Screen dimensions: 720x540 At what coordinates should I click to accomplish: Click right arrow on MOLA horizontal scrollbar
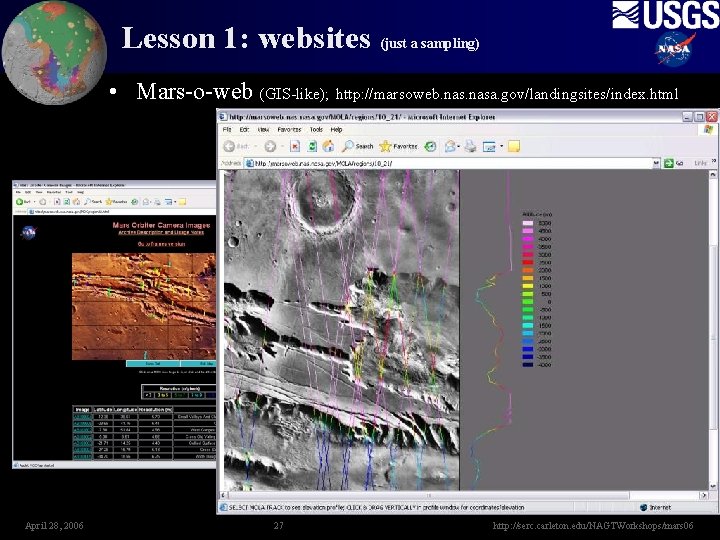pos(704,495)
